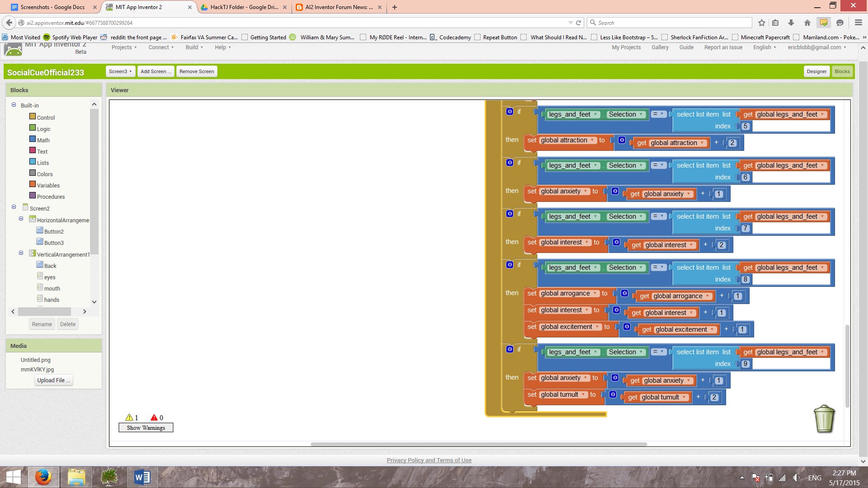Open the Procedures blocks drawer
The width and height of the screenshot is (868, 488).
pos(51,197)
